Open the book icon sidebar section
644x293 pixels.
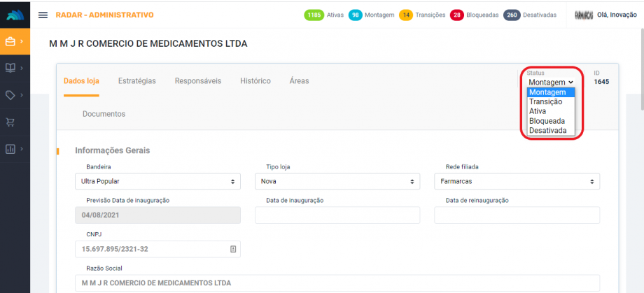10,68
